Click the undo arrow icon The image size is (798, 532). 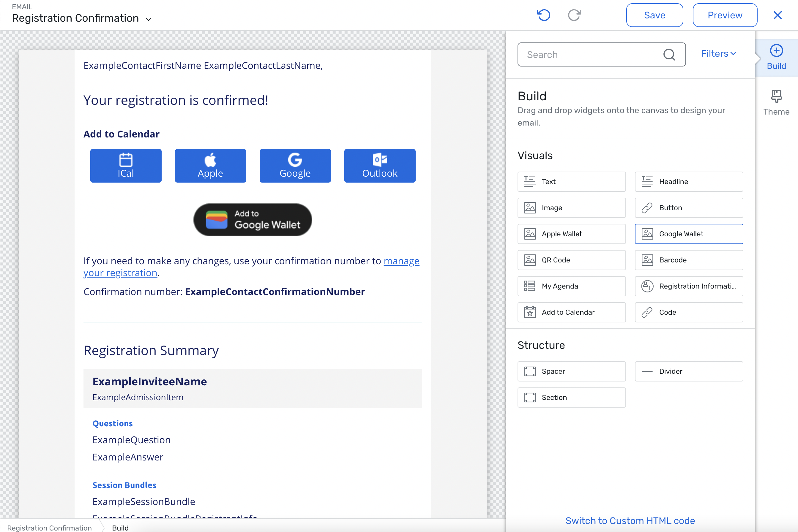(543, 15)
